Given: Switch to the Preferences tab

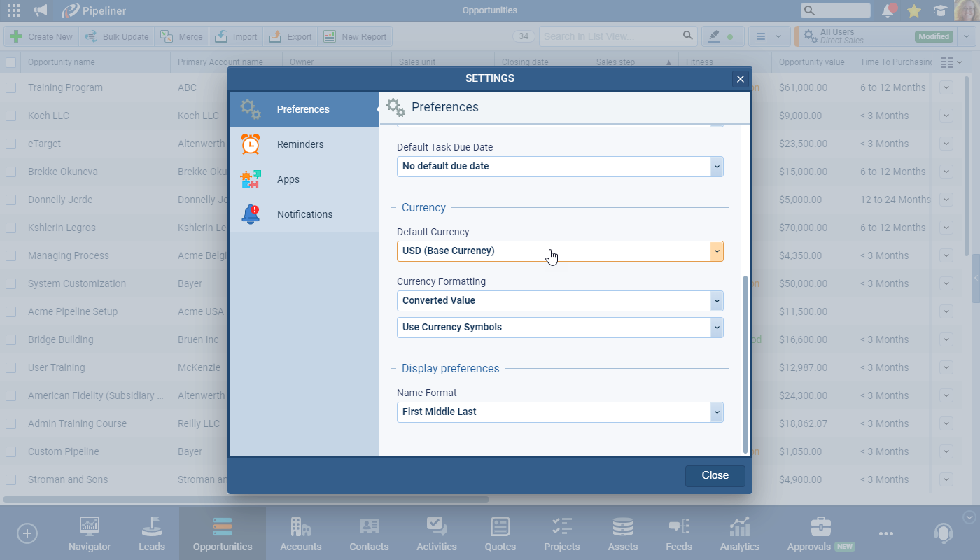Looking at the screenshot, I should pos(303,109).
